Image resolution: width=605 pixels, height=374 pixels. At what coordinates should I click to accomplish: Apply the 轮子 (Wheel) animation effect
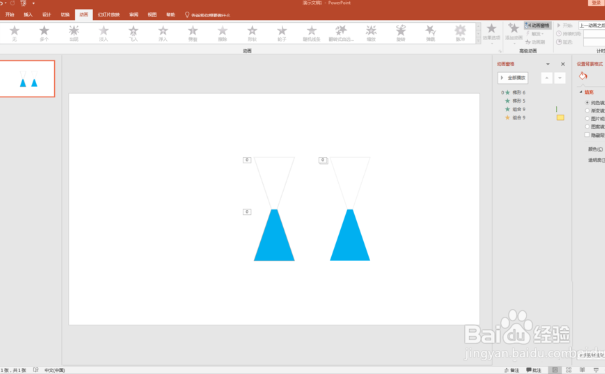[282, 34]
